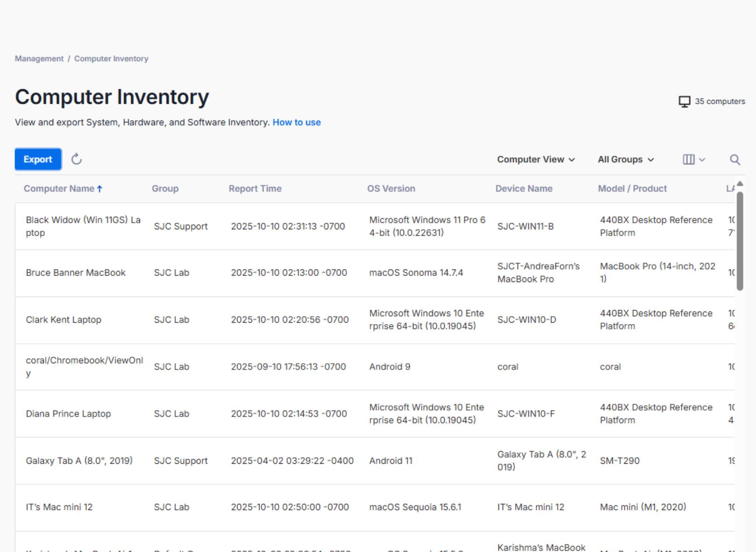Open the All Groups filter dropdown

[x=625, y=159]
